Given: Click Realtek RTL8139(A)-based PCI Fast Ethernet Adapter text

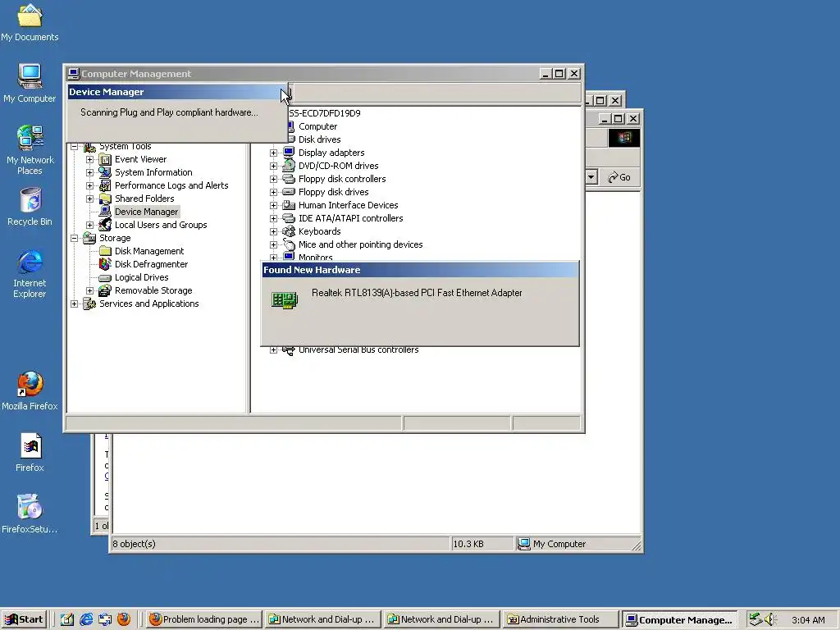Looking at the screenshot, I should pyautogui.click(x=417, y=293).
